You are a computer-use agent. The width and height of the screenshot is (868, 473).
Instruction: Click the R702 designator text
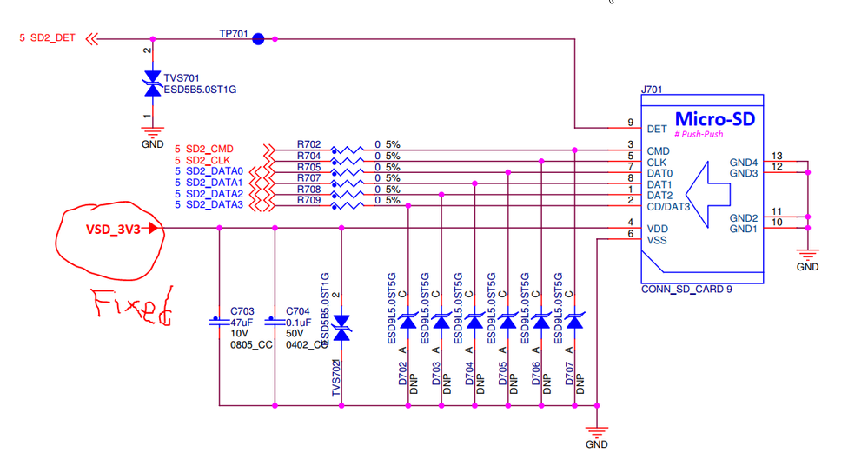[x=309, y=144]
